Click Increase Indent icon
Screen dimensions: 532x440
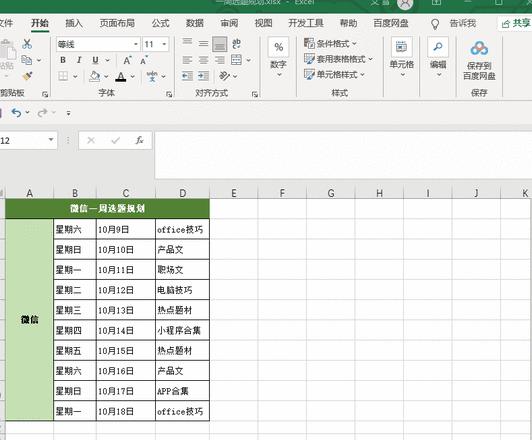click(203, 76)
